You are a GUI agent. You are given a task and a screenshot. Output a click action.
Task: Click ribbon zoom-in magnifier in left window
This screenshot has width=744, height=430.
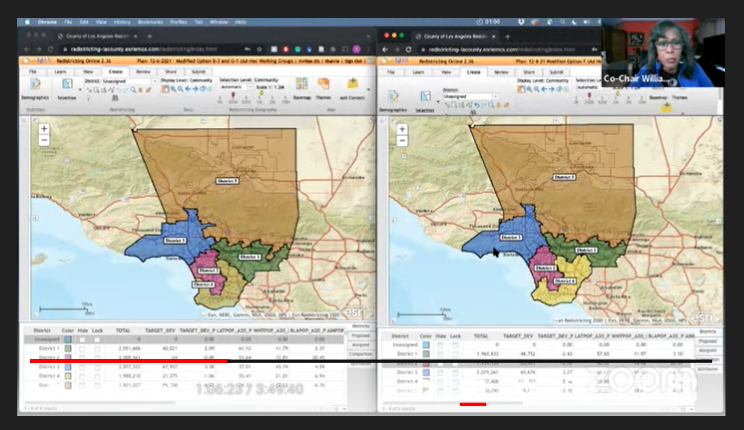click(x=173, y=89)
